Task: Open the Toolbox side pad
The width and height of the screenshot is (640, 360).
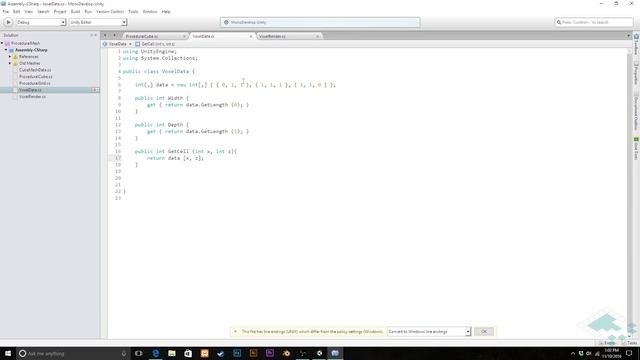Action: coord(636,44)
